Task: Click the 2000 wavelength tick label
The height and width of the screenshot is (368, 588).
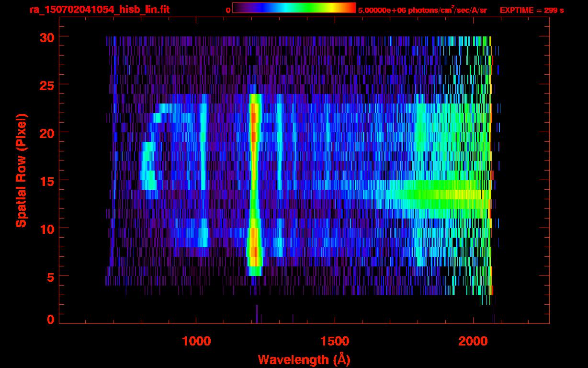Action: 473,341
